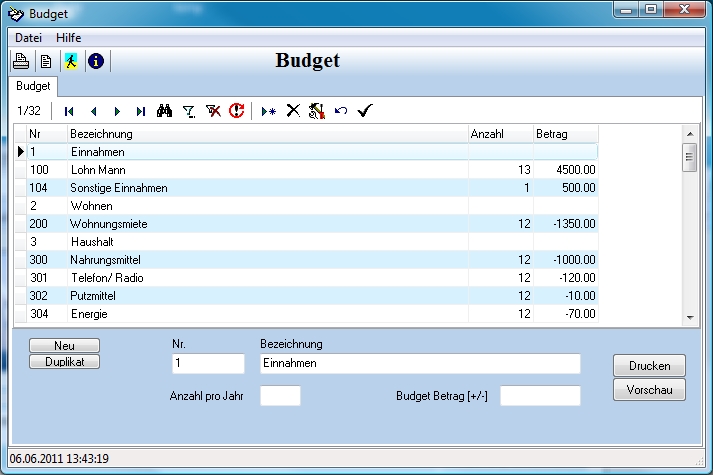Click the filter funnel icon
The height and width of the screenshot is (475, 713).
(x=189, y=111)
